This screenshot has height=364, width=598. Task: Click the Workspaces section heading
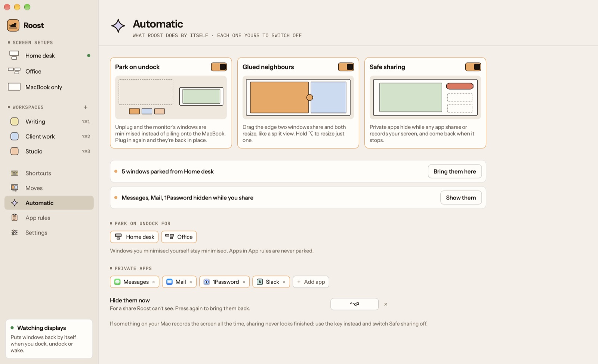coord(28,107)
